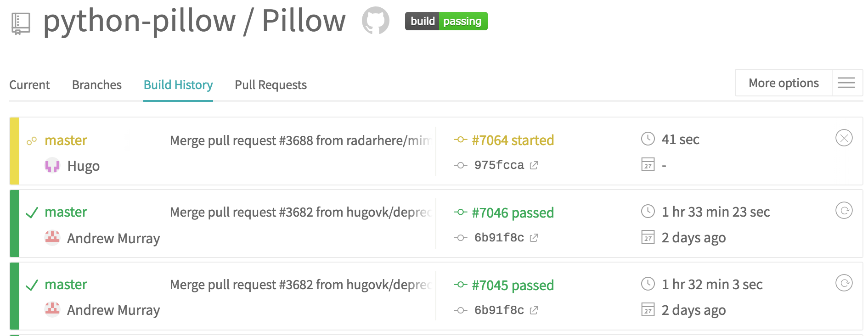The image size is (868, 336).
Task: Click the calendar icon next to 2 days ago
Action: [x=647, y=238]
